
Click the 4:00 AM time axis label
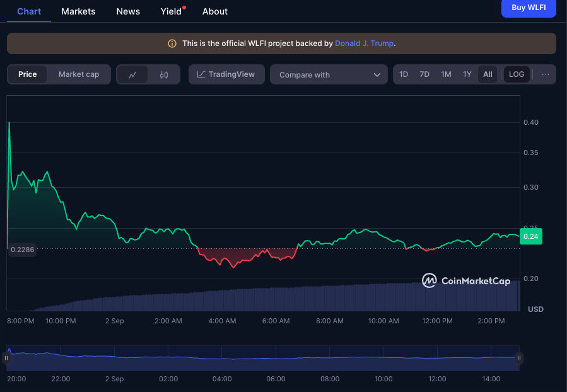click(222, 321)
